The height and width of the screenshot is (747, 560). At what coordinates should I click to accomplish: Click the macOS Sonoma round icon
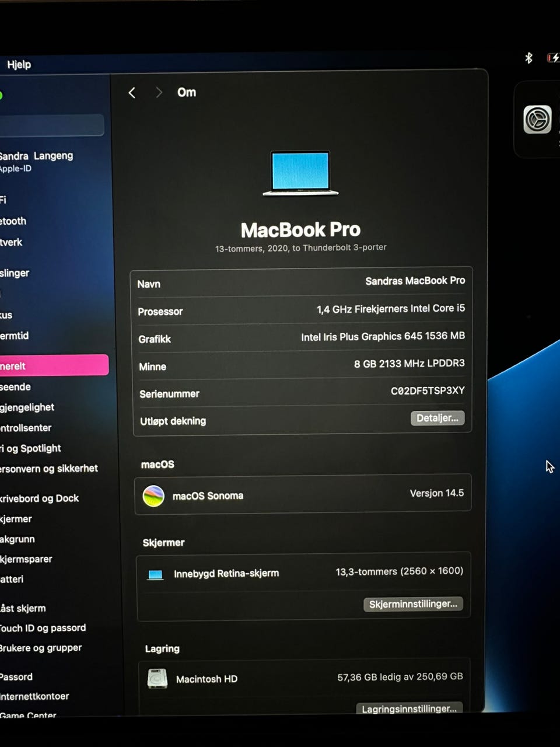point(153,496)
